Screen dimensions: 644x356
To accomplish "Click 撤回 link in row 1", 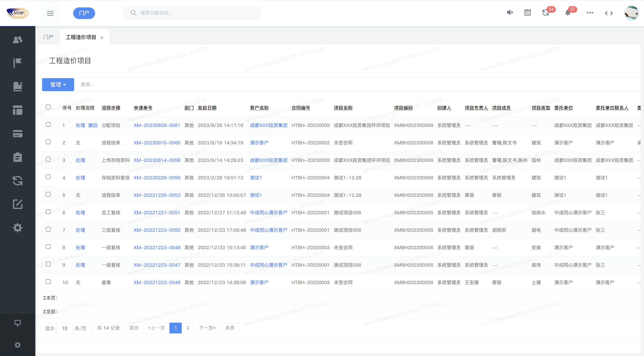I will [93, 125].
